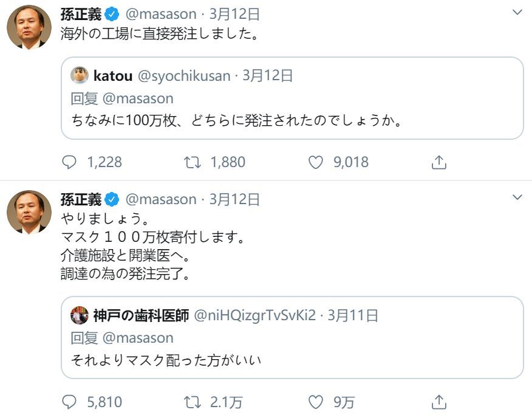Open the first tweet's more options chevron
This screenshot has height=415, width=532.
pos(517,12)
